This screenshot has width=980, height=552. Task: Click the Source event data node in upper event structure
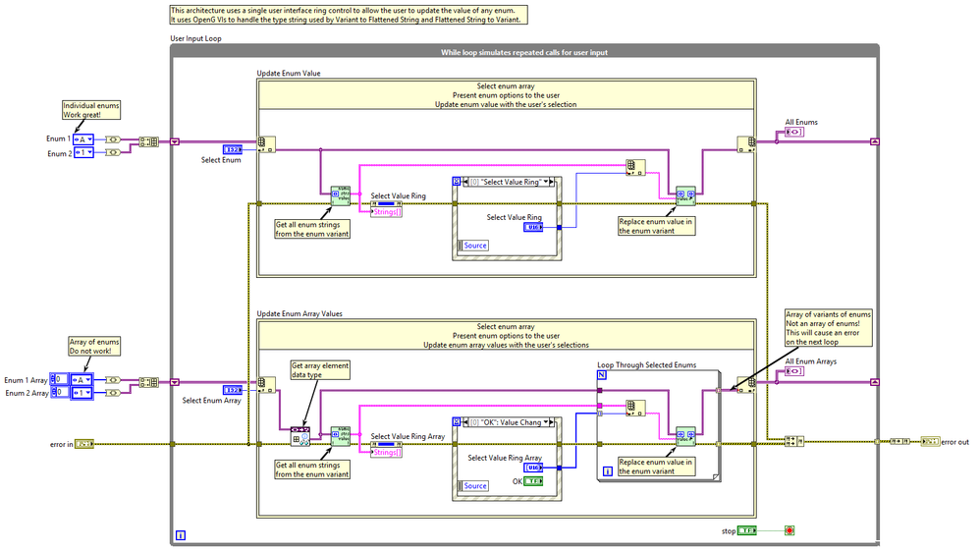pos(475,246)
